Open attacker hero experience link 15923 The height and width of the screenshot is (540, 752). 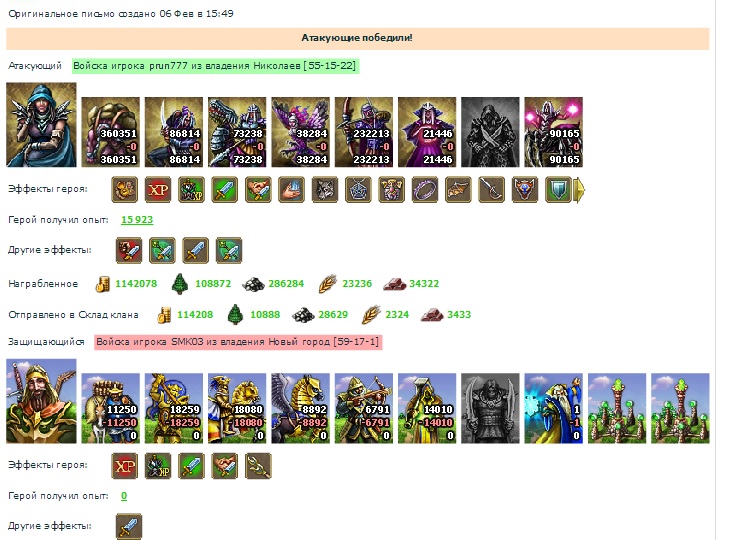click(137, 220)
